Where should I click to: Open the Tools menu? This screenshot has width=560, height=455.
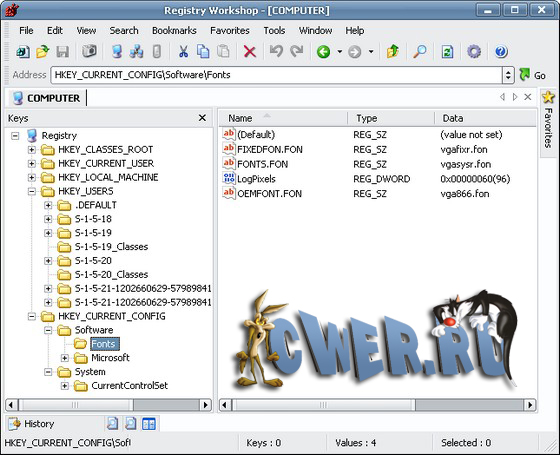pyautogui.click(x=274, y=31)
